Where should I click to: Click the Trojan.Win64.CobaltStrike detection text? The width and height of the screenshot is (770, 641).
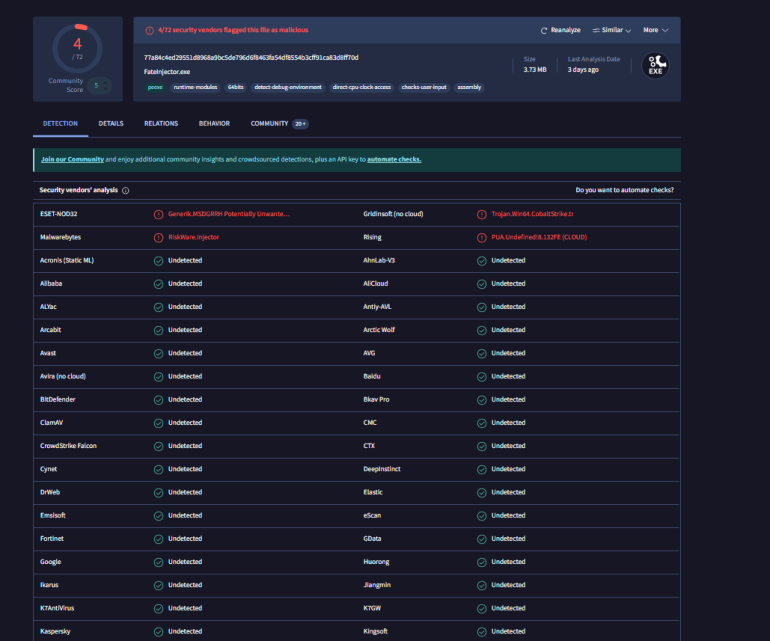(532, 214)
